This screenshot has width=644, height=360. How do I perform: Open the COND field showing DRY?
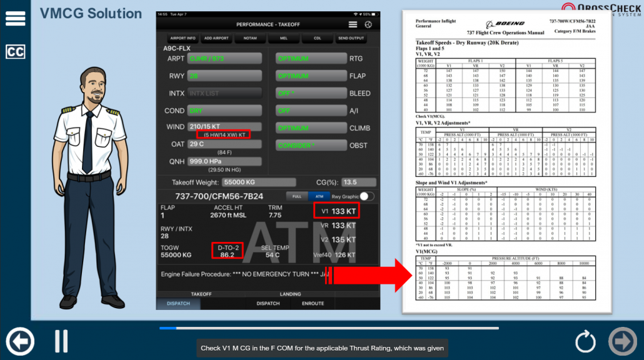pyautogui.click(x=224, y=111)
